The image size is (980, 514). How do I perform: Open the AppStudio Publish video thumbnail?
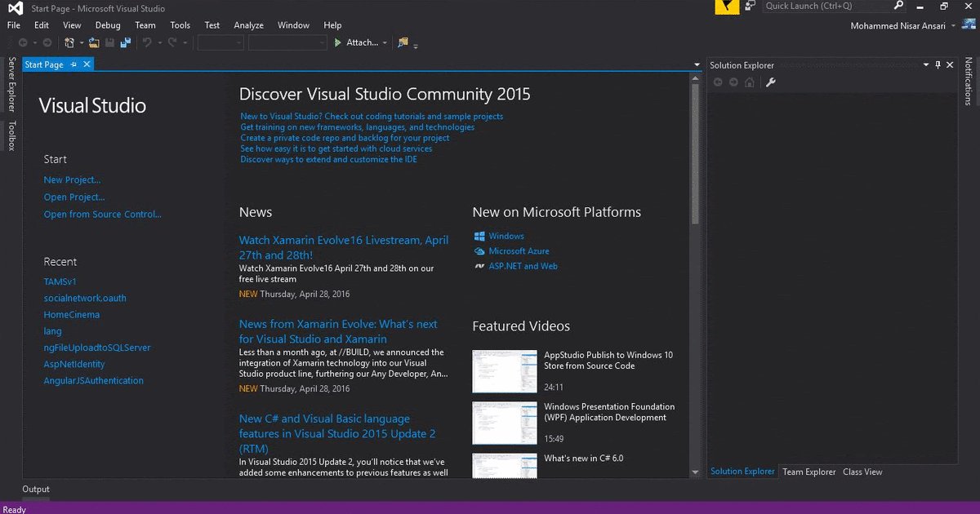(505, 371)
